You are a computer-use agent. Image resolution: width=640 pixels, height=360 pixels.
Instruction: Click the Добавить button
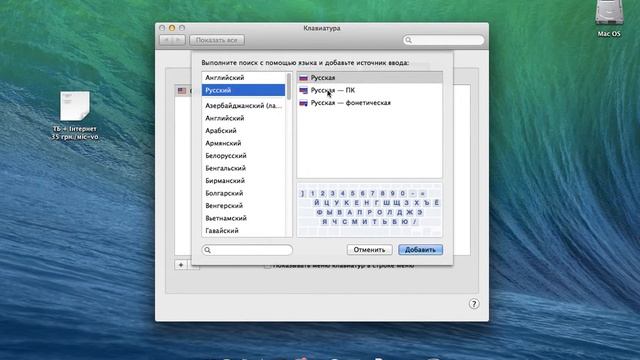420,250
